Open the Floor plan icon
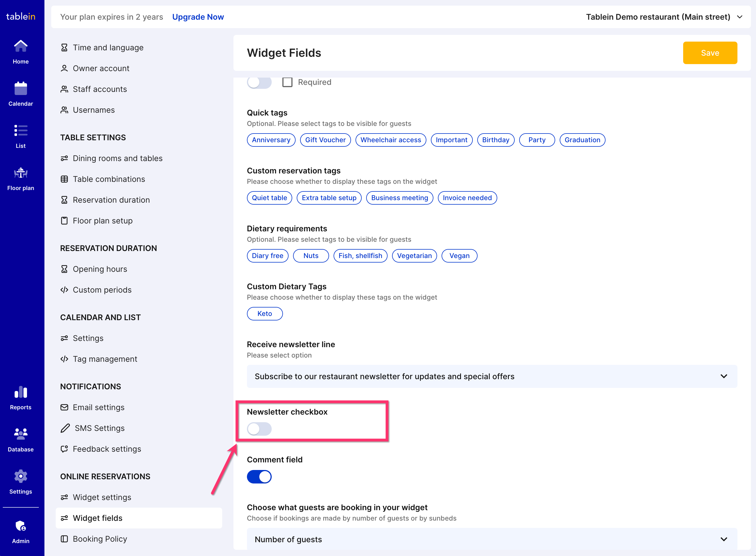756x556 pixels. coord(21,173)
